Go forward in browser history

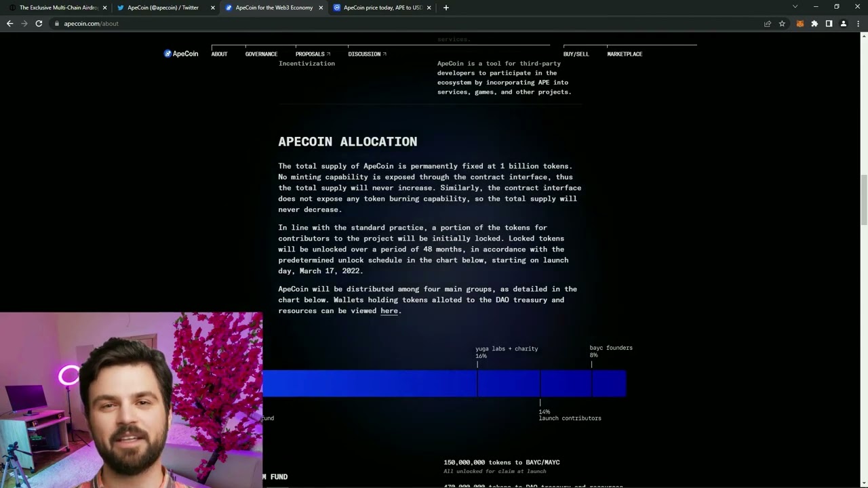(24, 24)
